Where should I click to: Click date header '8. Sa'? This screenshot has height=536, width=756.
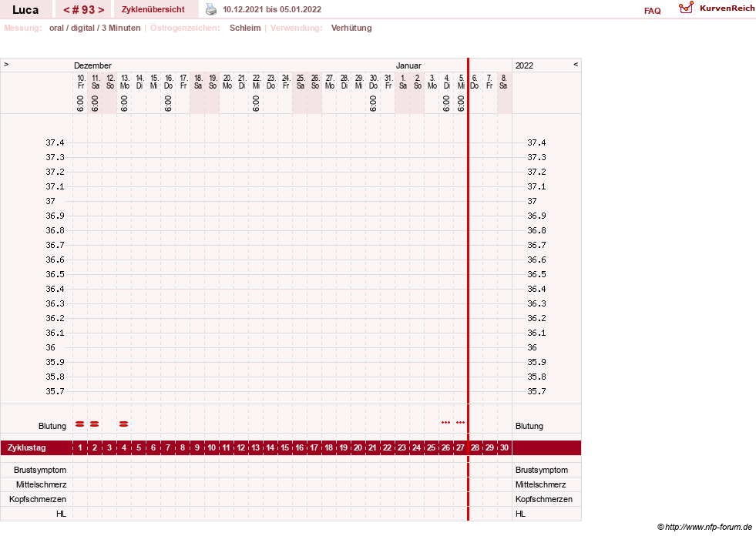point(503,82)
